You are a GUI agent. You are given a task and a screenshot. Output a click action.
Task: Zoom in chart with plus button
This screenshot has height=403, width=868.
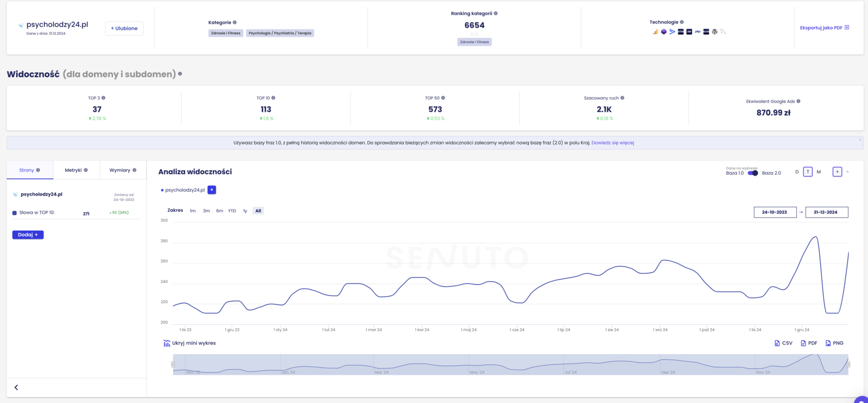[x=838, y=172]
